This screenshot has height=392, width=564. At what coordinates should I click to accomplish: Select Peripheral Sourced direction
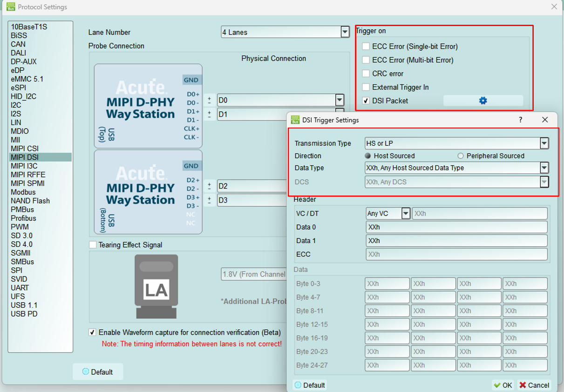point(461,156)
